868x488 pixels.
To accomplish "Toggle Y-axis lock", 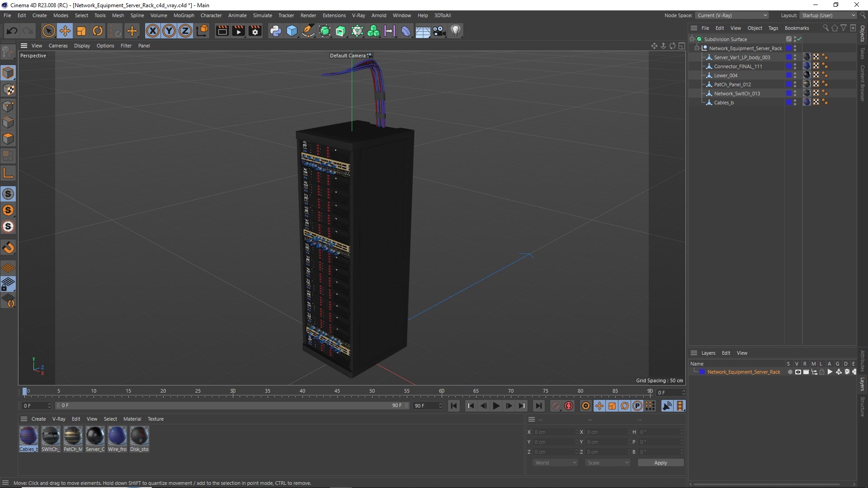I will point(169,31).
